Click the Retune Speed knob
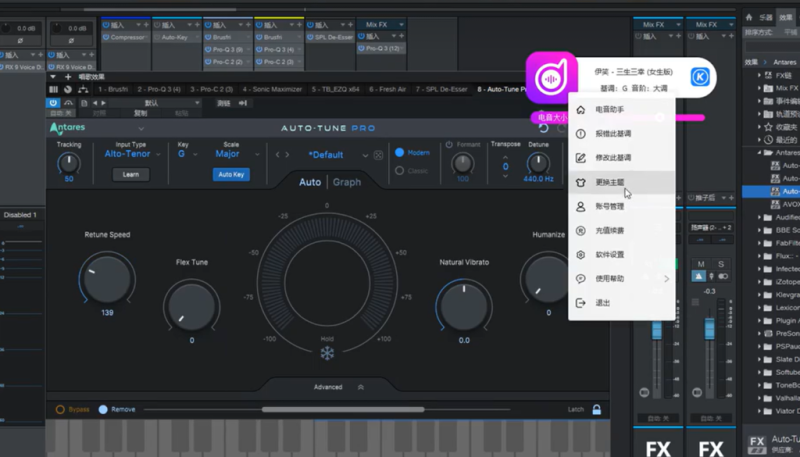The width and height of the screenshot is (800, 457). click(x=107, y=279)
